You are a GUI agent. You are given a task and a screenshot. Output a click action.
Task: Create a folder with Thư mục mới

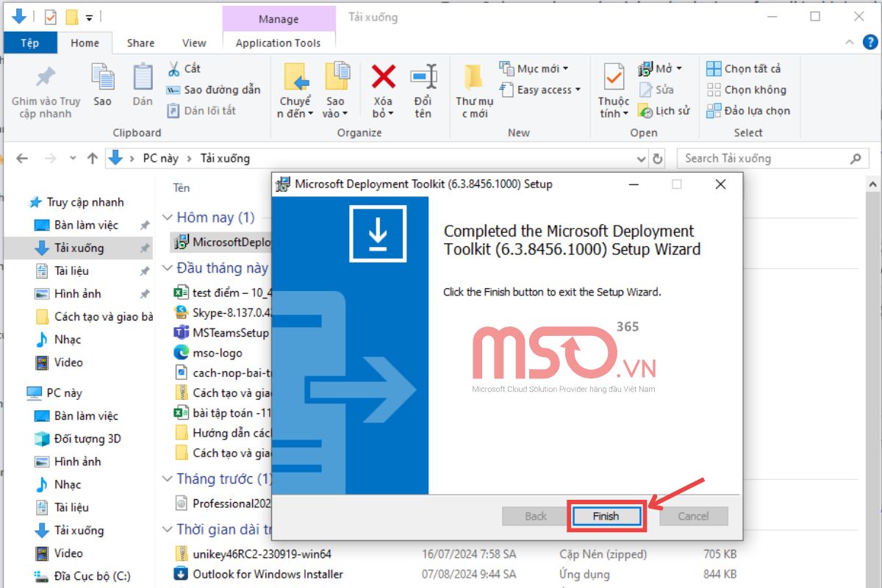pyautogui.click(x=474, y=90)
